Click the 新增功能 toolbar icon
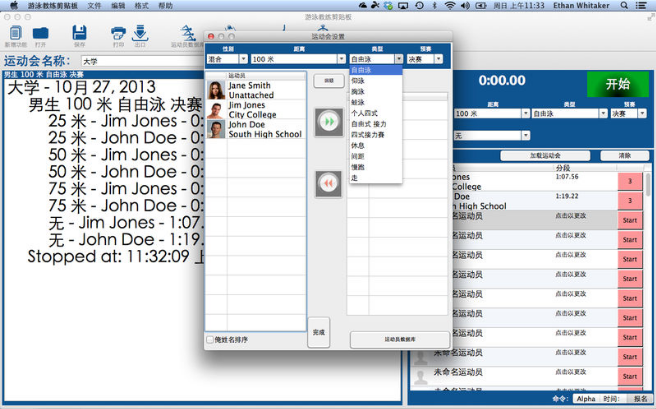The height and width of the screenshot is (409, 656). (x=15, y=35)
